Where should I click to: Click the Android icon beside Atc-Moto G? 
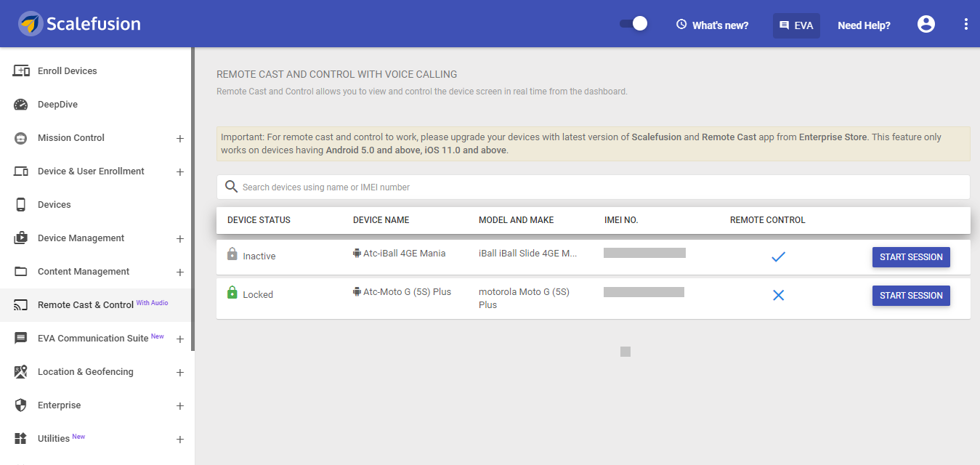pos(357,292)
